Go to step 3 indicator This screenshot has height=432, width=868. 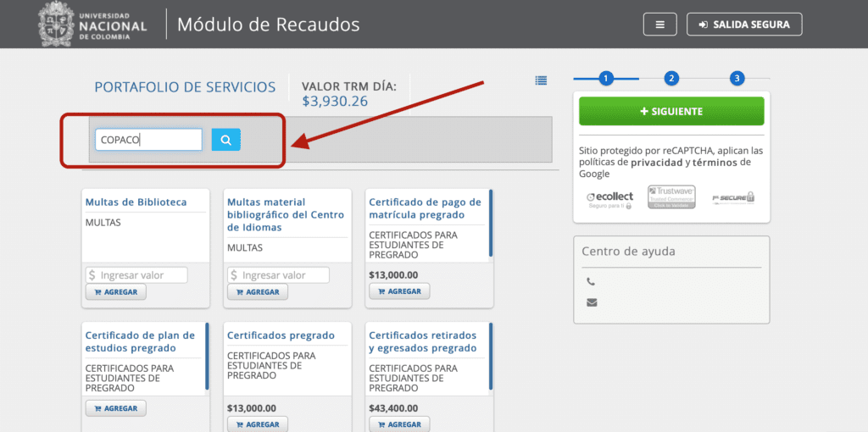click(737, 79)
